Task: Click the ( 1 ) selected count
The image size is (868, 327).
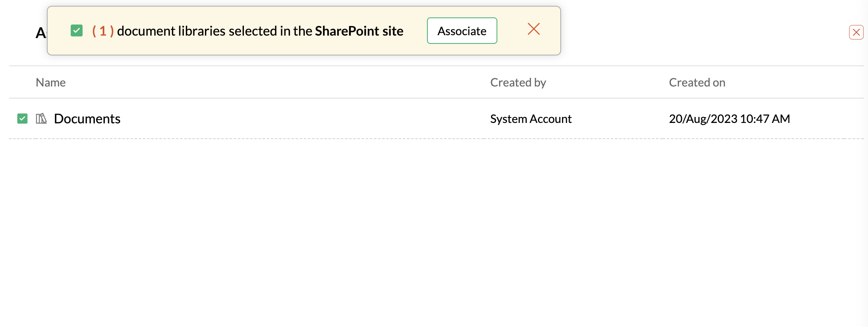Action: (103, 31)
